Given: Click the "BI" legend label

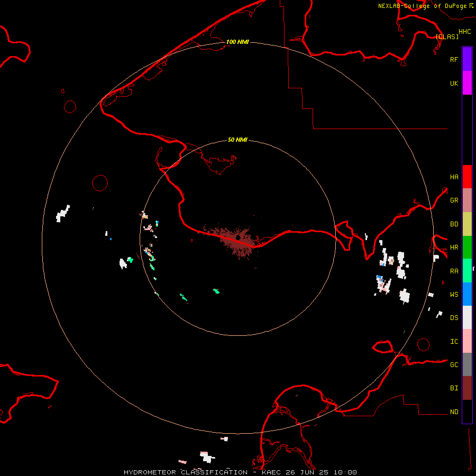Looking at the screenshot, I should click(454, 388).
